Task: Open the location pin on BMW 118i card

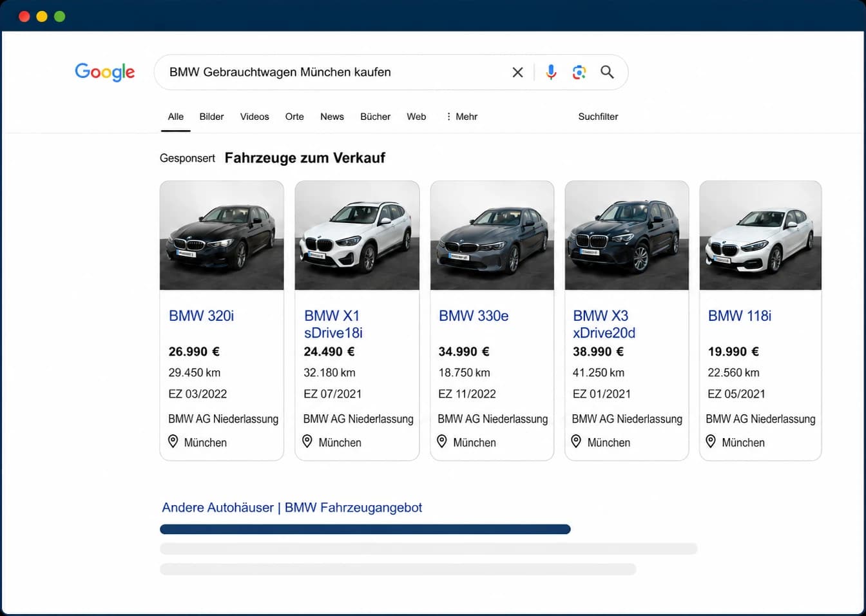Action: [711, 441]
